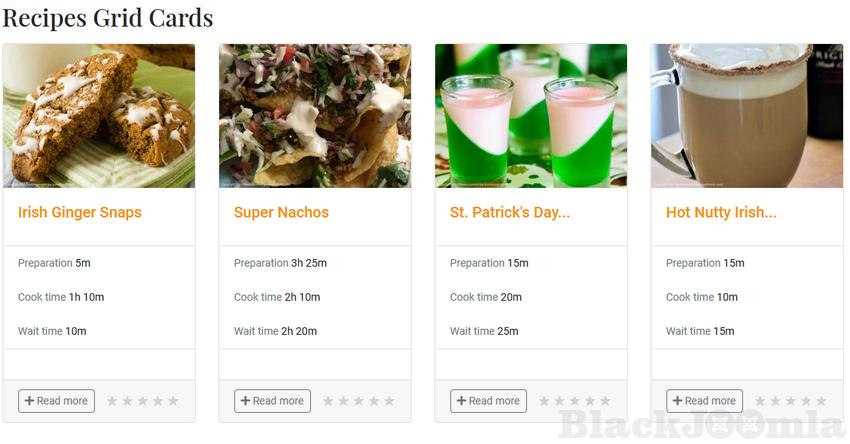The height and width of the screenshot is (444, 850).
Task: Click the Irish coffee mug photo
Action: point(747,116)
